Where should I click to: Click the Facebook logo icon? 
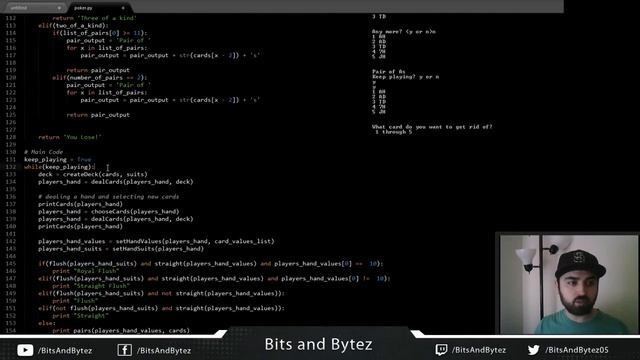[x=124, y=350]
